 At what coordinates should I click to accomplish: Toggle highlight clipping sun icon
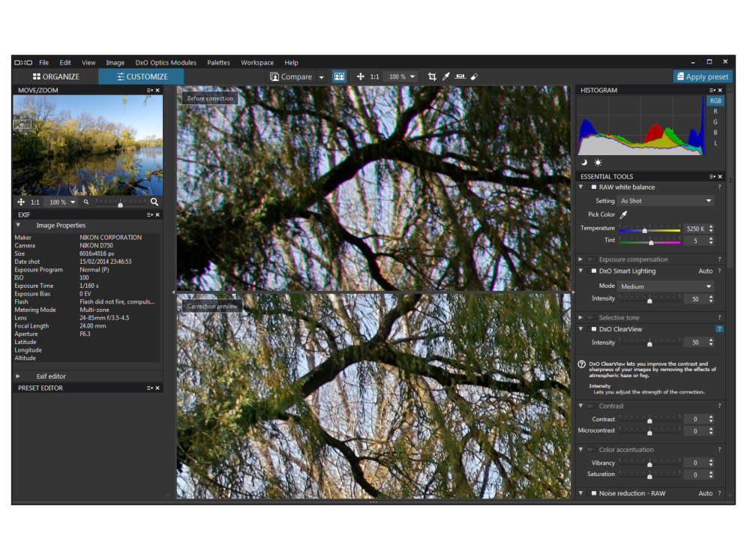598,163
